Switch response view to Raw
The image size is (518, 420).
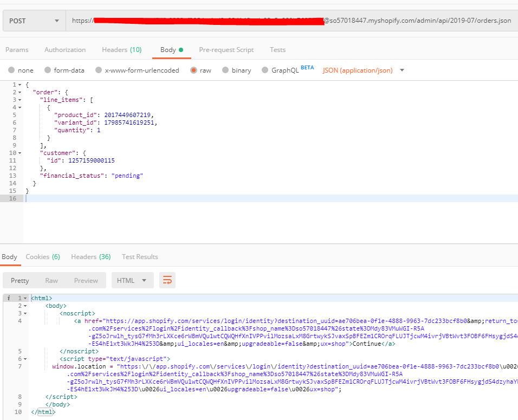point(51,281)
